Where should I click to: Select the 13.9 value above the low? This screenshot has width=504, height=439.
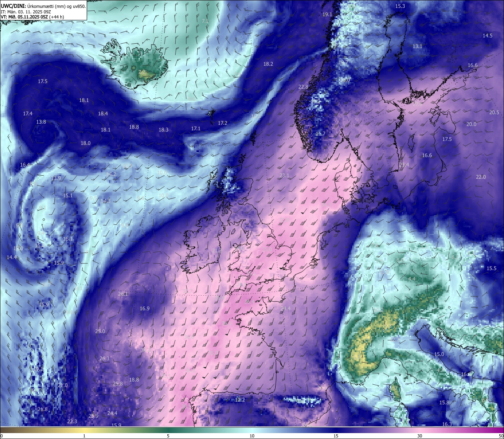click(x=56, y=178)
